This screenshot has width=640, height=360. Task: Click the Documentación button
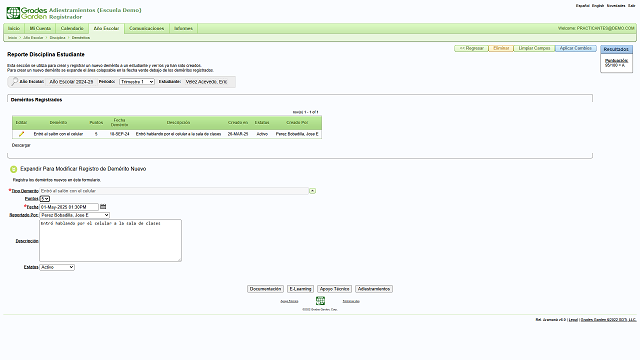tap(265, 289)
